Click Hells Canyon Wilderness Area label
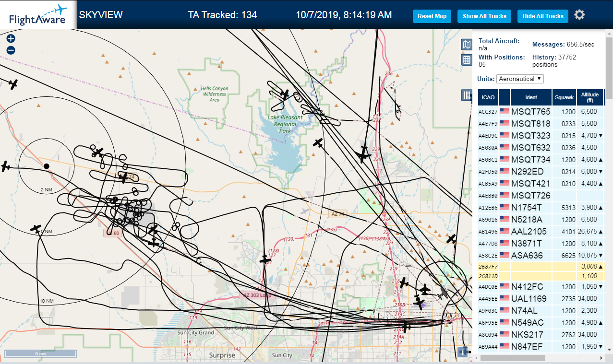 (x=215, y=94)
